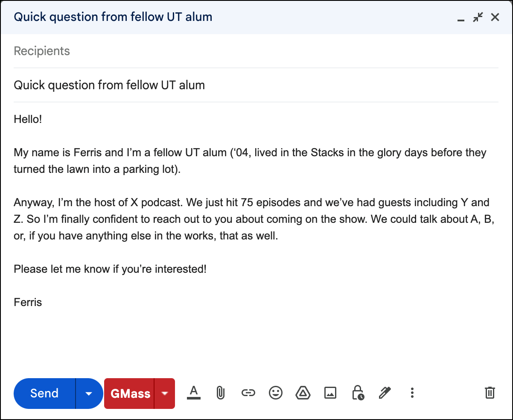
Task: Expand the GMass settings dropdown arrow
Action: coord(165,393)
